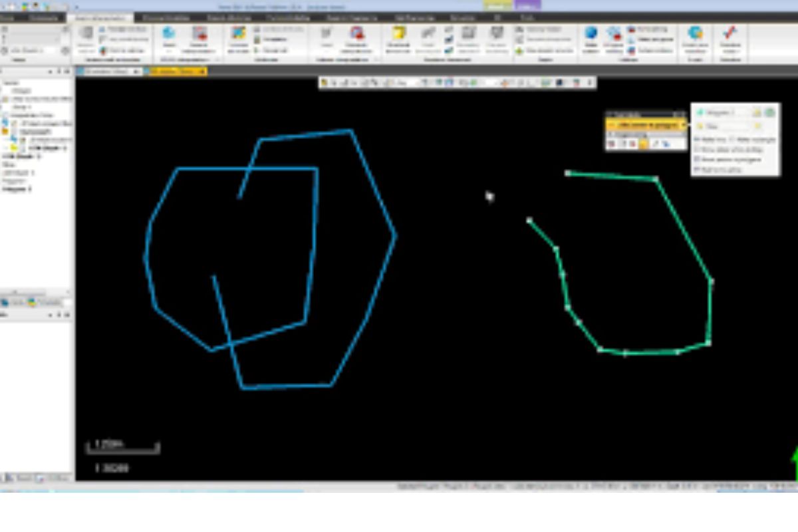Screen dimensions: 798x532
Task: Click the first red icon in the floating polygon toolbar
Action: pos(610,144)
